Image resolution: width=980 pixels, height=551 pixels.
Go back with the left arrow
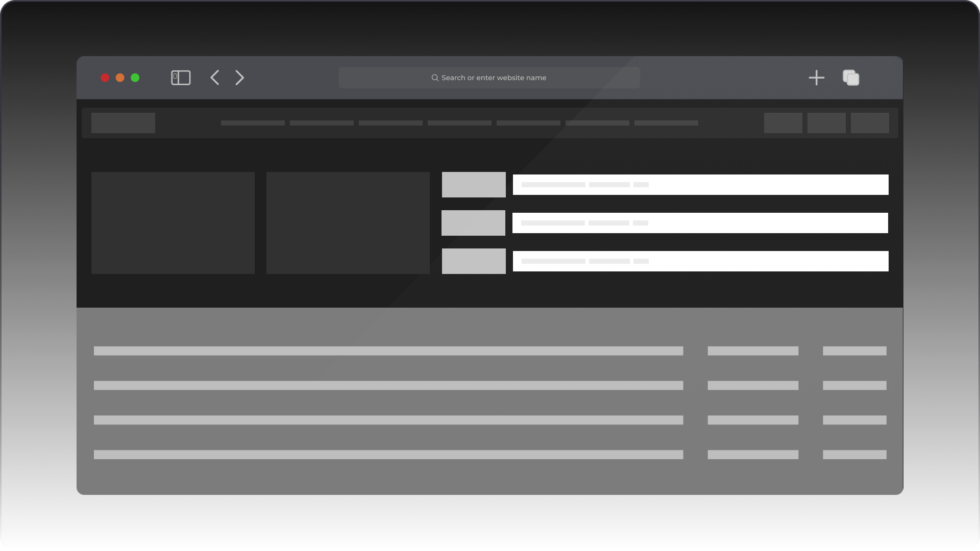point(215,78)
